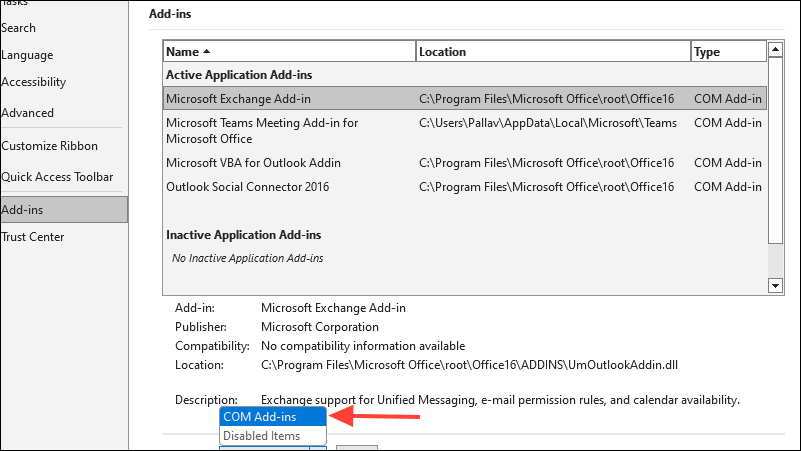Choose COM Add-ins in Manage dropdown
This screenshot has width=801, height=451.
(x=273, y=417)
